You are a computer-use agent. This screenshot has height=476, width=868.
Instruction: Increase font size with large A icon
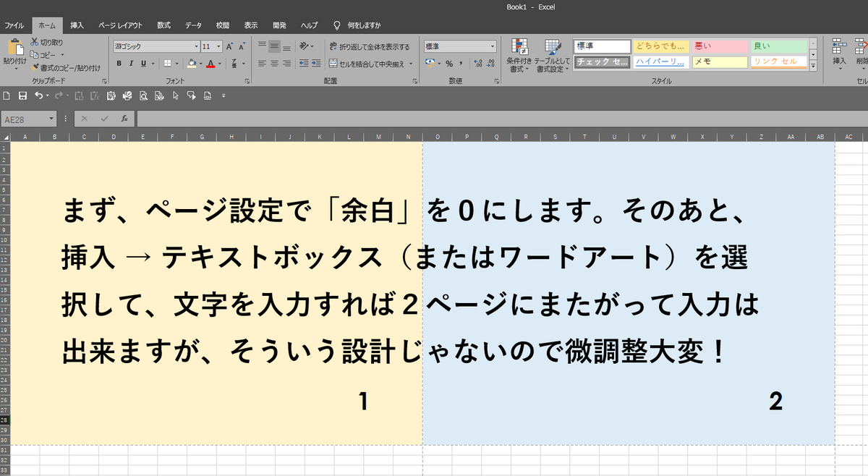point(230,46)
